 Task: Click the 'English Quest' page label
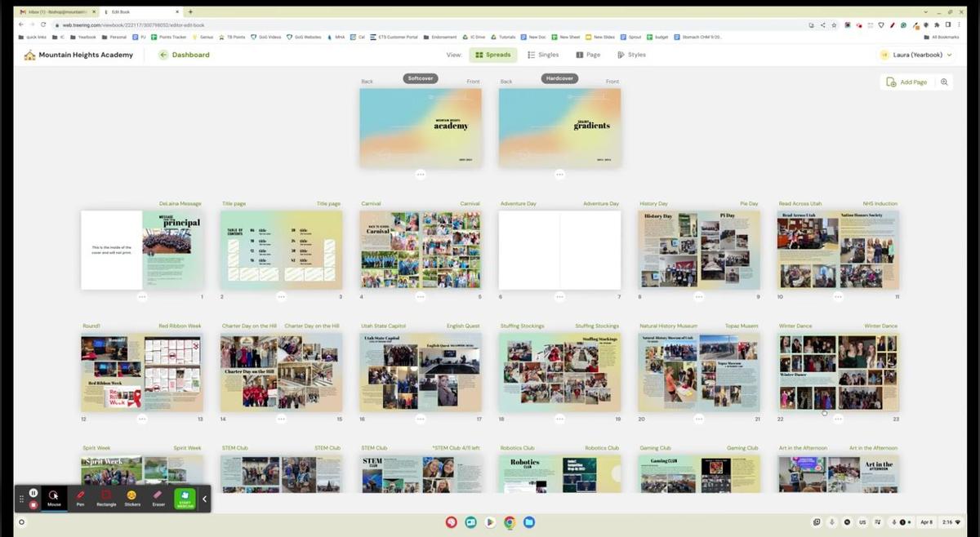462,326
